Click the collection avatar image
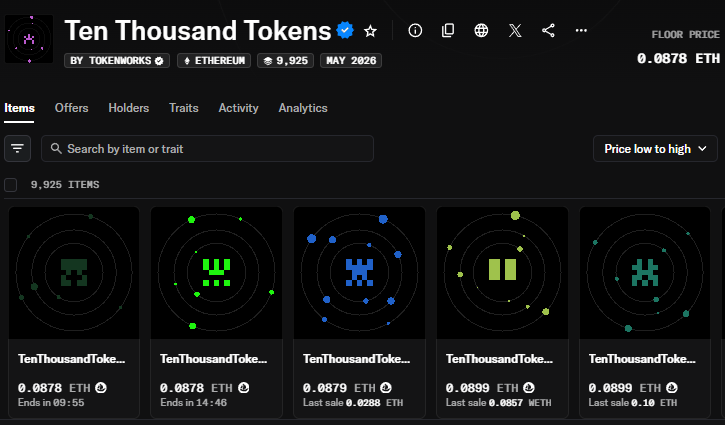This screenshot has width=725, height=425. pos(29,39)
